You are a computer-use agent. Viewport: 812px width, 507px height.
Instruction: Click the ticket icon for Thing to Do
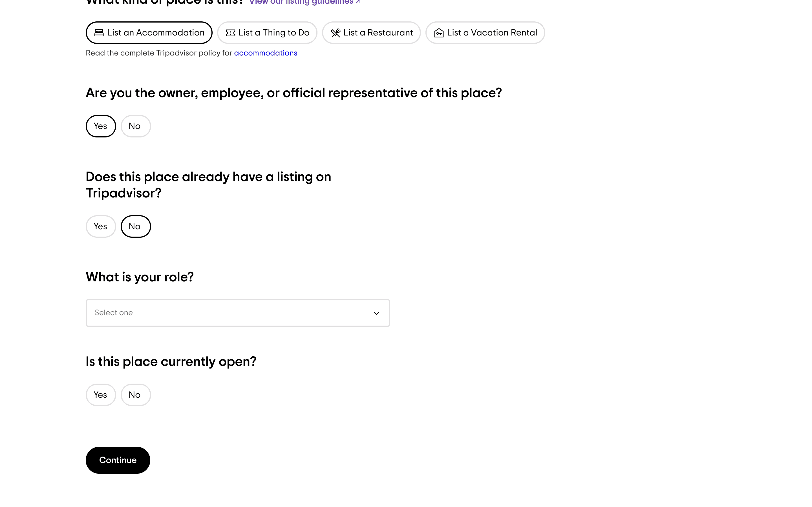tap(231, 33)
